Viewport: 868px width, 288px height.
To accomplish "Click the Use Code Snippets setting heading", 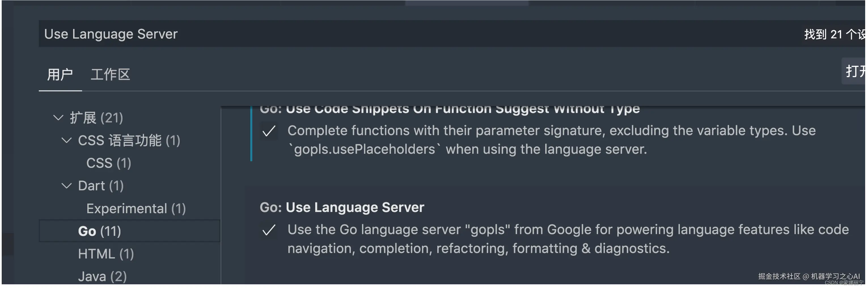I will 450,109.
